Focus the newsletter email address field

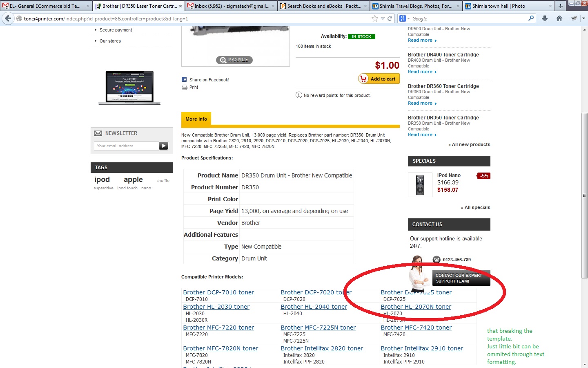pos(127,146)
